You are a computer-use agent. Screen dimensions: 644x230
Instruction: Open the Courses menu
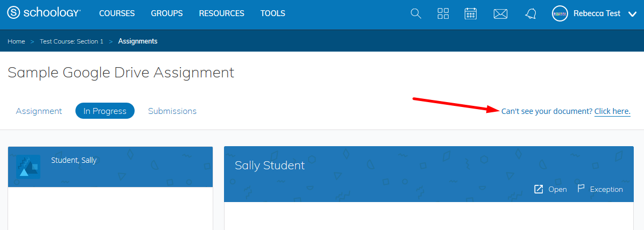(117, 13)
